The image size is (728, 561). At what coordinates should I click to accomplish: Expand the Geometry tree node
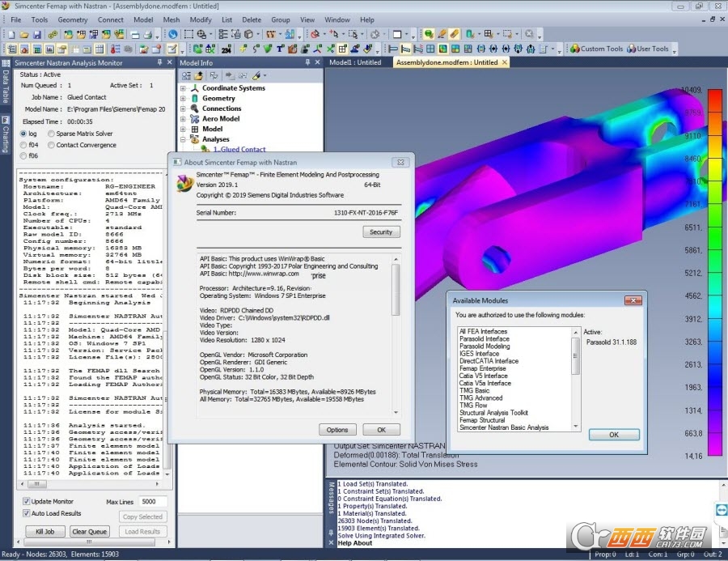pos(183,99)
